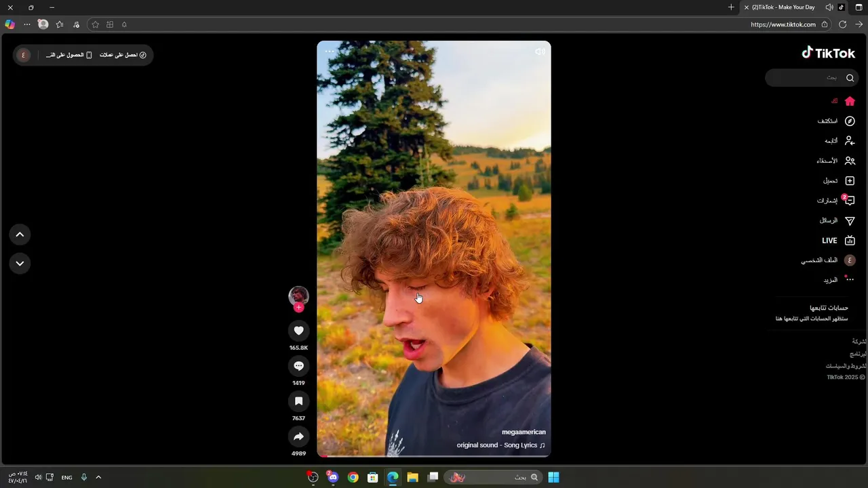The width and height of the screenshot is (868, 488).
Task: Click the TikTok search field
Action: 811,78
